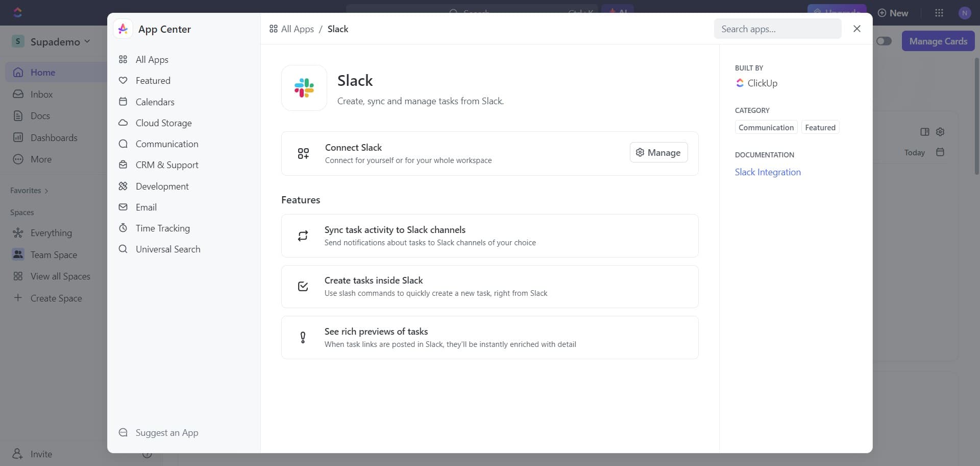Click the Manage button for Connect Slack
The width and height of the screenshot is (980, 466).
(658, 152)
